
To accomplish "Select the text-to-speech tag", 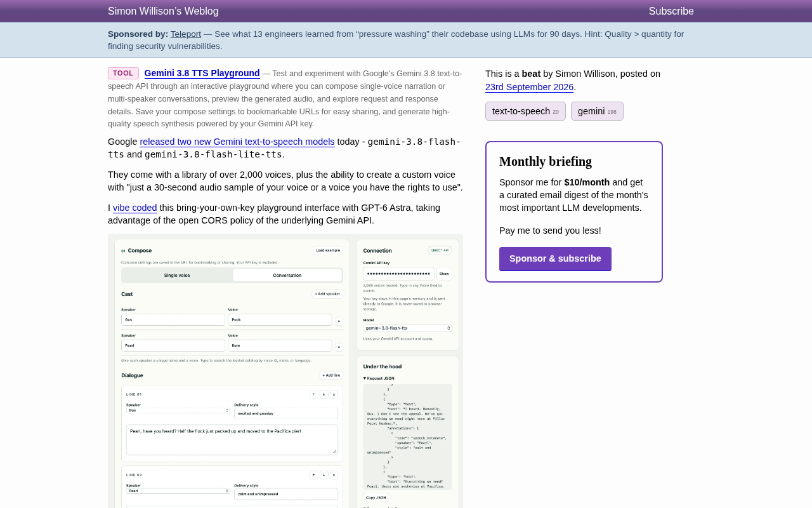I will tap(525, 111).
